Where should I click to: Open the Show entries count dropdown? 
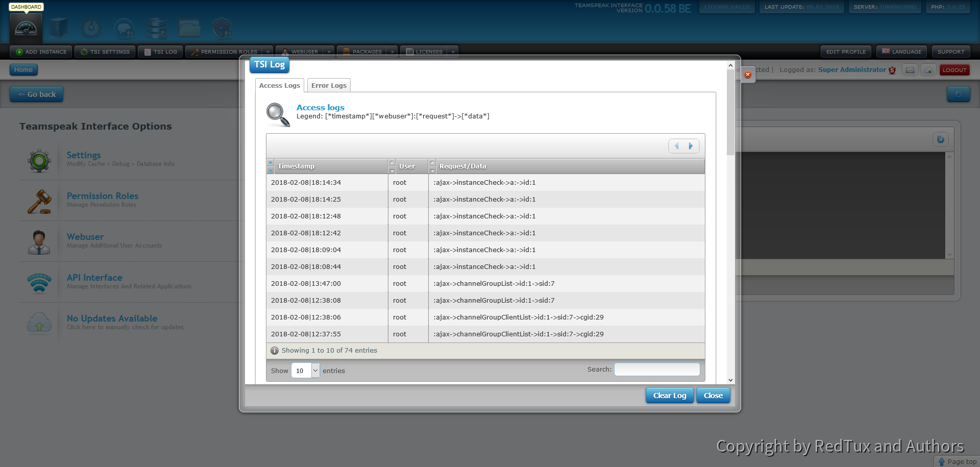click(305, 371)
